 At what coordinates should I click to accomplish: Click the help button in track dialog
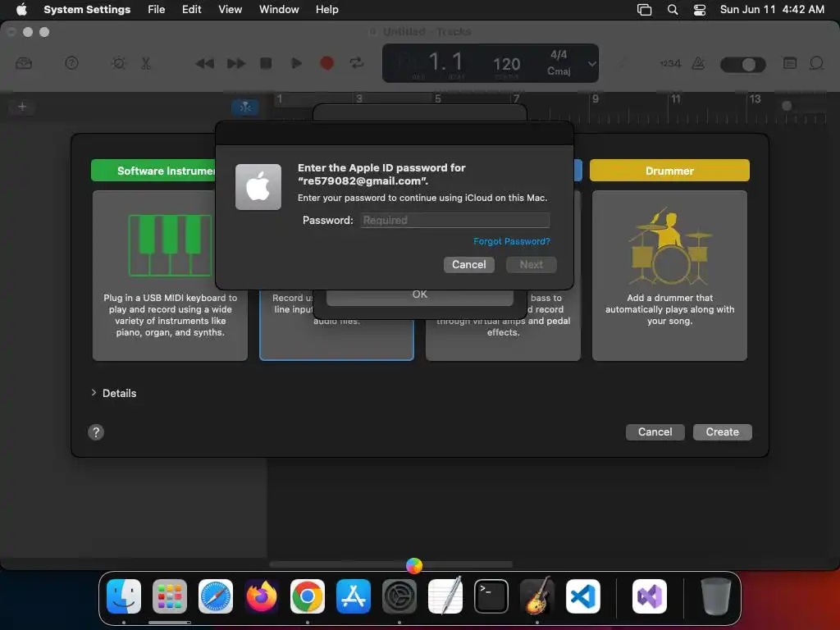96,431
